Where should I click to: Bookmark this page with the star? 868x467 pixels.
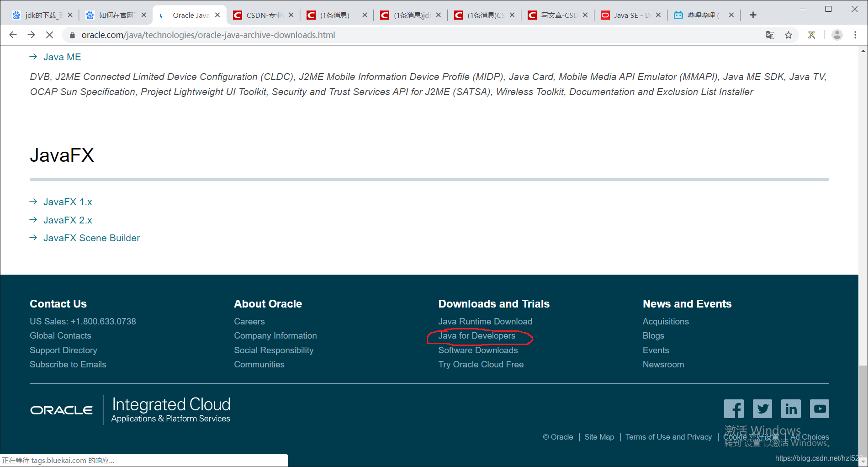click(x=789, y=35)
